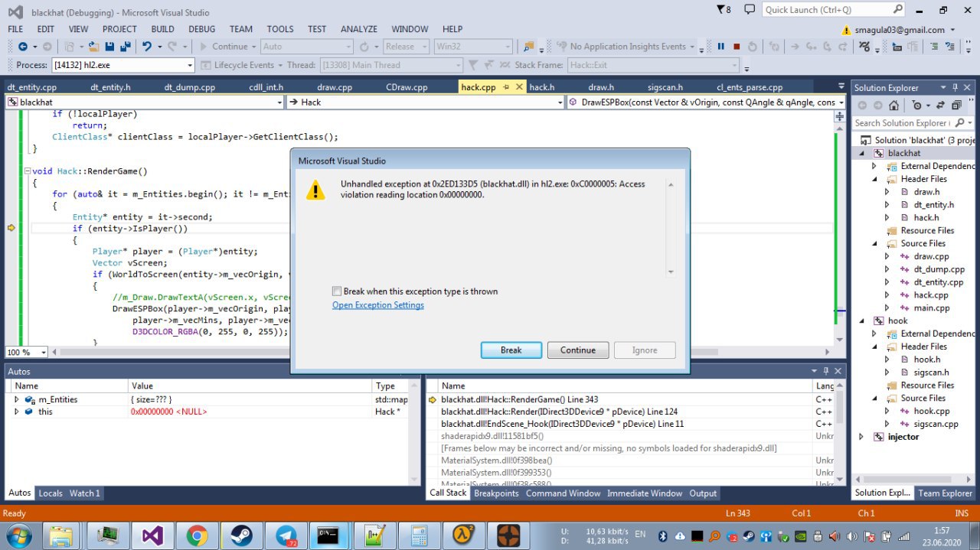Click the Find in Files icon
The image size is (980, 550).
(530, 47)
